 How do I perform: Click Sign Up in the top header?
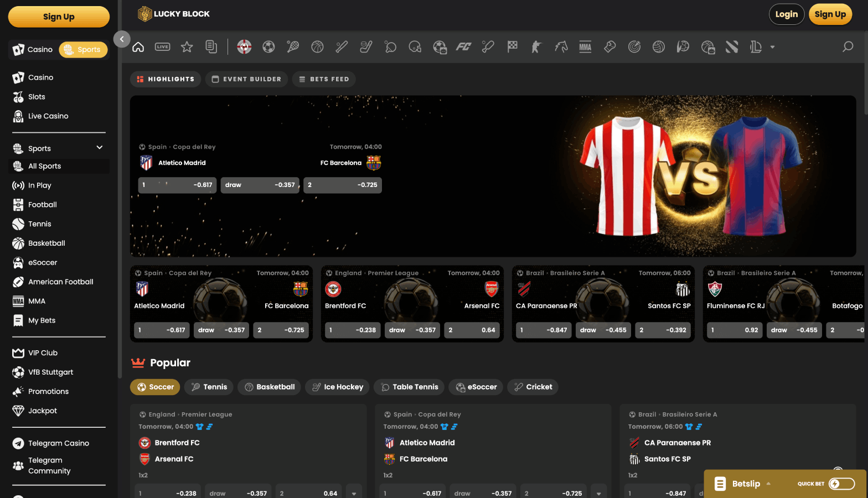click(830, 14)
